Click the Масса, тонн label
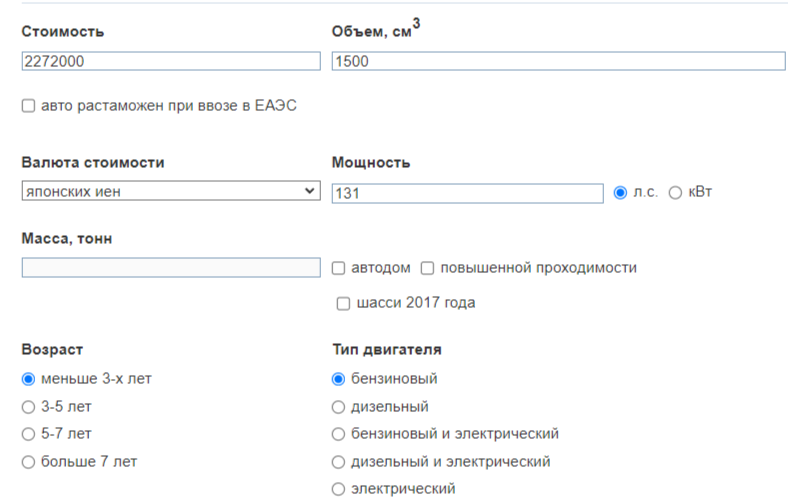This screenshot has height=498, width=788. [x=67, y=239]
